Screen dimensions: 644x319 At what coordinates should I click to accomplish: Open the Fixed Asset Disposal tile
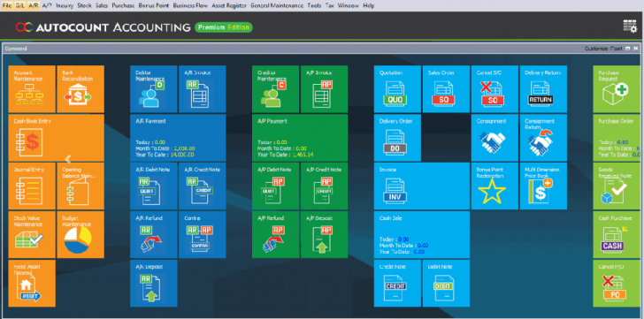[32, 284]
